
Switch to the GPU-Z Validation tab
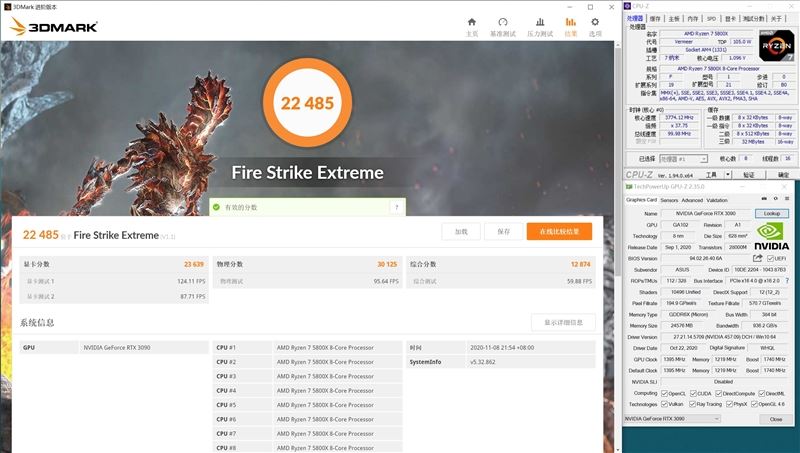coord(717,200)
